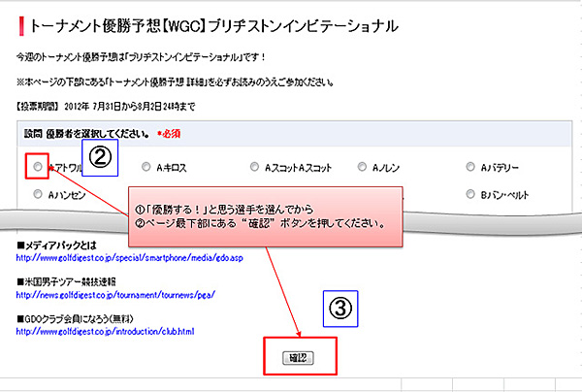The width and height of the screenshot is (582, 392).
Task: Click the GDOクラブ会員になろう(無料) text
Action: coord(75,319)
